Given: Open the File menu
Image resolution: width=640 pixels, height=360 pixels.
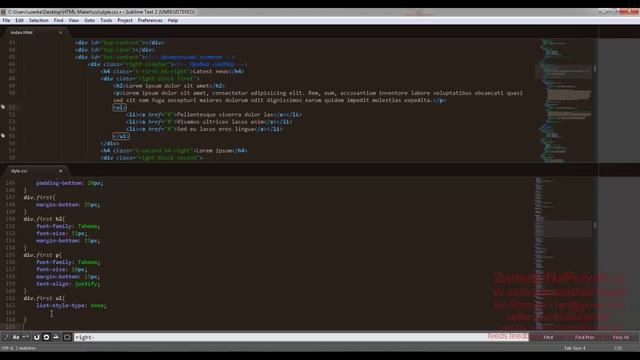Looking at the screenshot, I should (7, 20).
